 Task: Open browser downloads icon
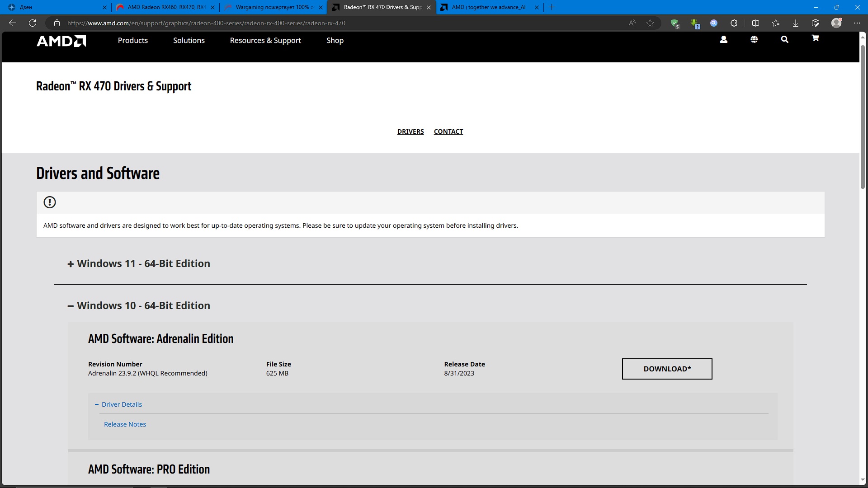pos(796,23)
